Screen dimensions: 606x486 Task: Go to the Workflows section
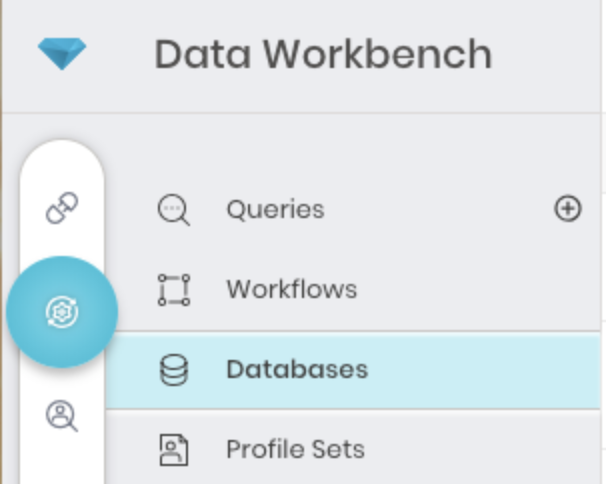tap(291, 290)
